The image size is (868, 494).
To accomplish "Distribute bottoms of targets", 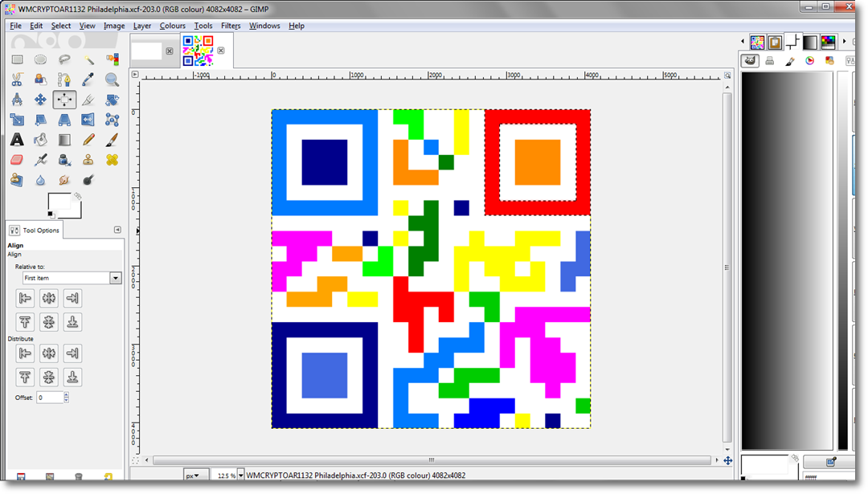I will point(72,378).
